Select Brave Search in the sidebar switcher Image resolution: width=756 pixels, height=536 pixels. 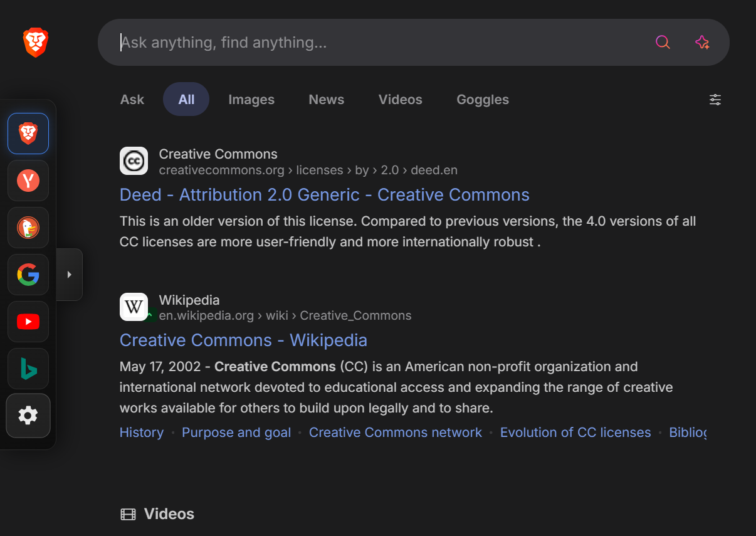click(x=28, y=134)
